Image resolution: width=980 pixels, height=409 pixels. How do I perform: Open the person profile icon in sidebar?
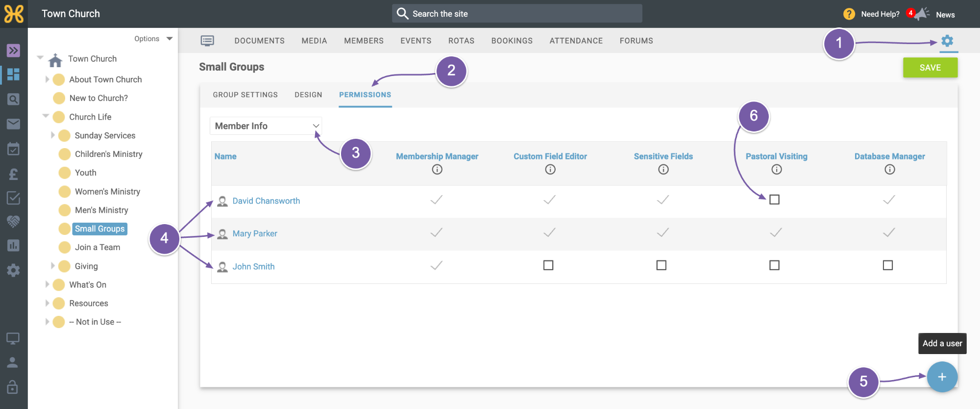[13, 362]
